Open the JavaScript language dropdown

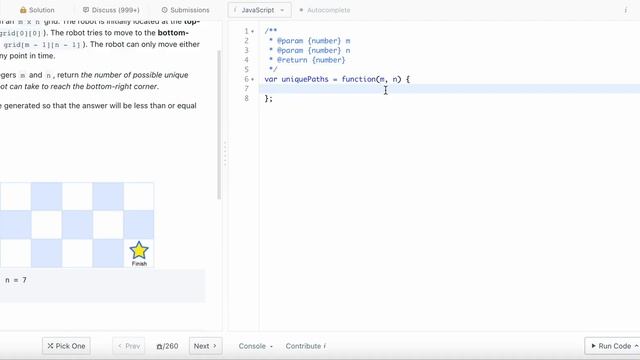[x=260, y=10]
